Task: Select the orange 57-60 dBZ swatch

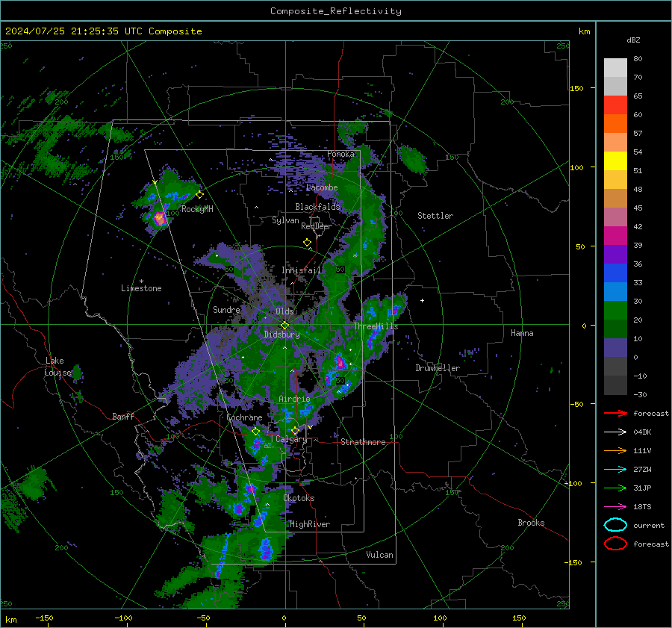Action: pyautogui.click(x=615, y=123)
